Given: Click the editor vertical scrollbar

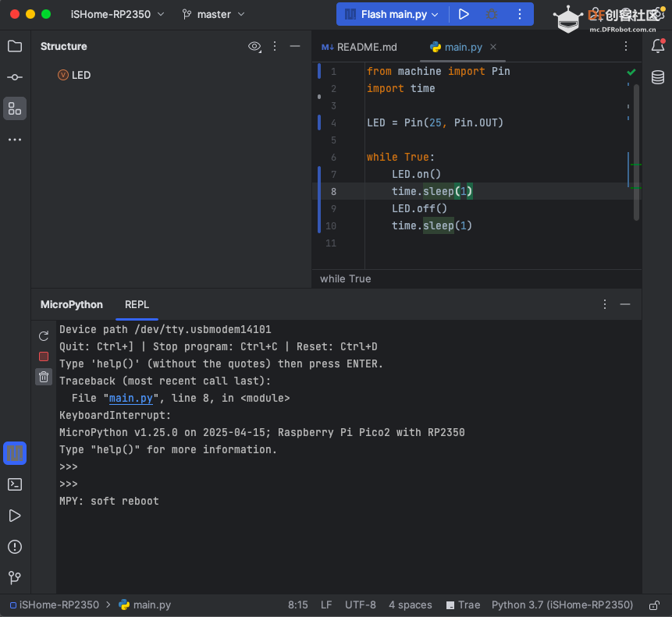Looking at the screenshot, I should [636, 152].
